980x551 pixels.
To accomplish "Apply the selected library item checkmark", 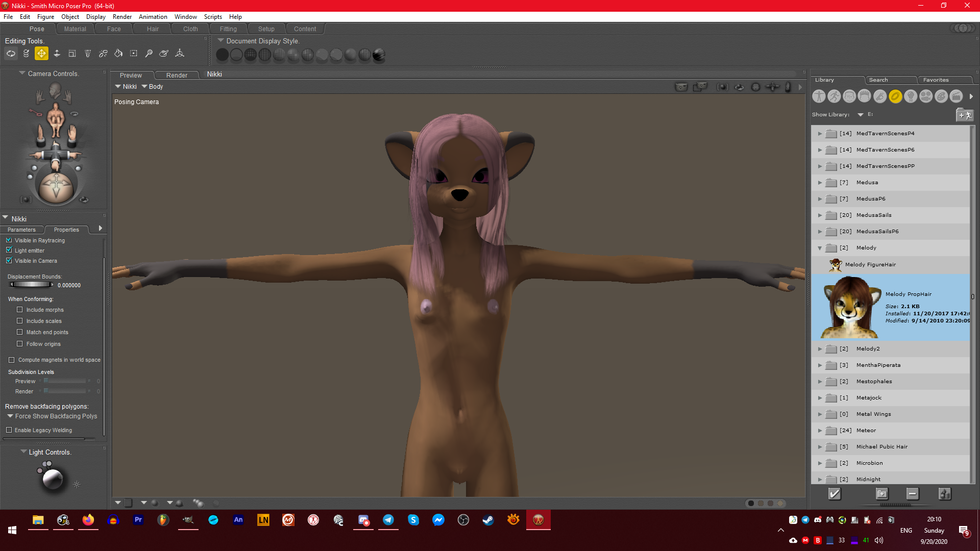I will coord(835,494).
